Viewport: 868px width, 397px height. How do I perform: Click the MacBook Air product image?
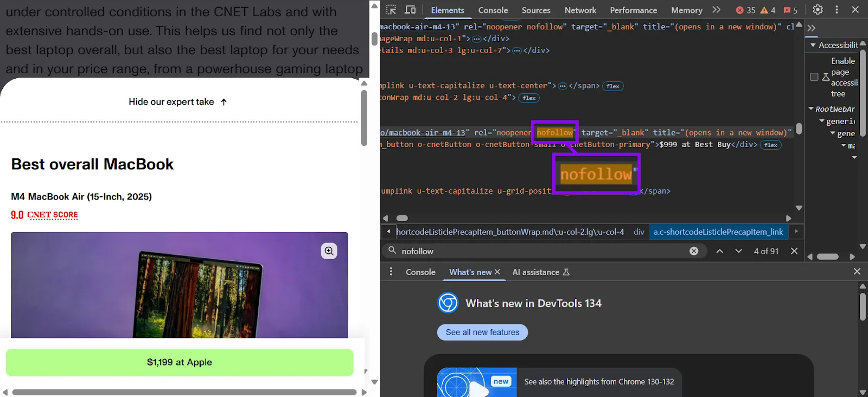tap(180, 285)
